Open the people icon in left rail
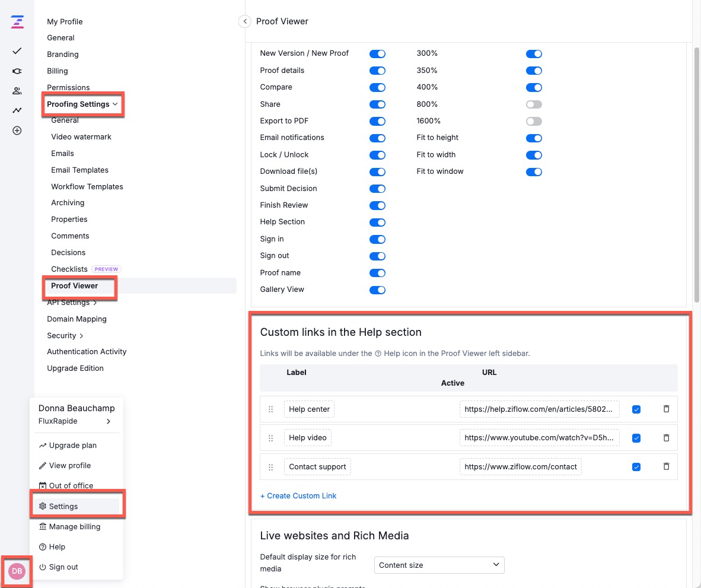Viewport: 701px width, 588px height. [17, 91]
